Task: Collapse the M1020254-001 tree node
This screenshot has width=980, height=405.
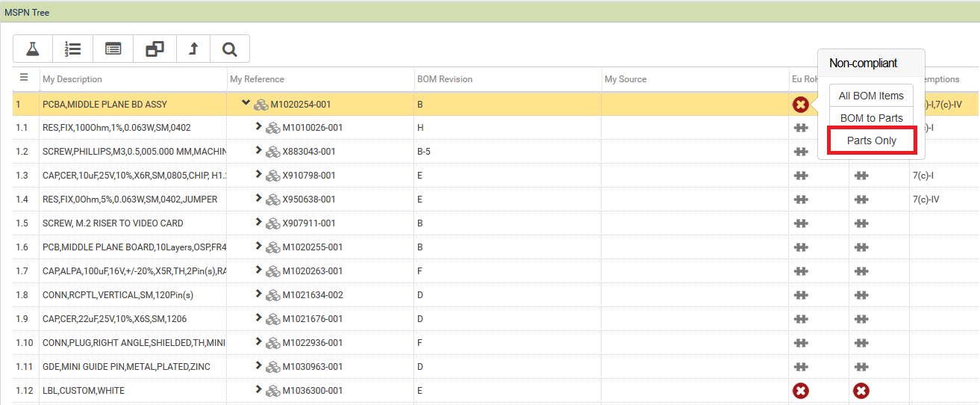Action: click(x=246, y=104)
